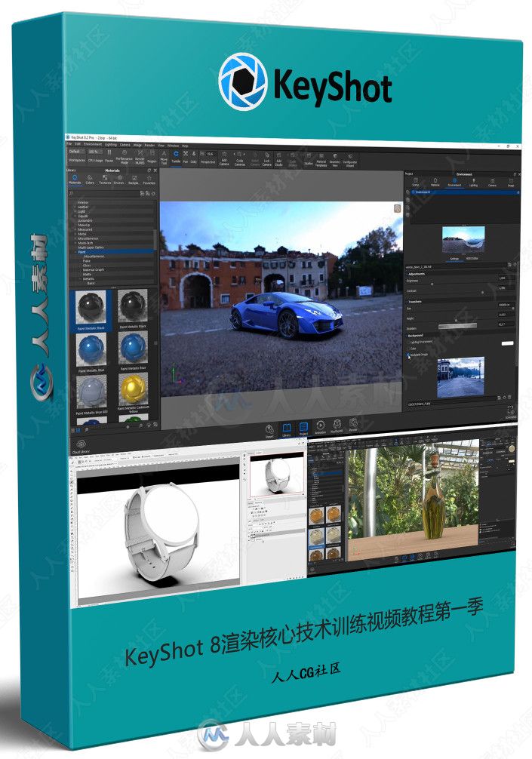Expand the Liquids folder in library

pyautogui.click(x=75, y=216)
